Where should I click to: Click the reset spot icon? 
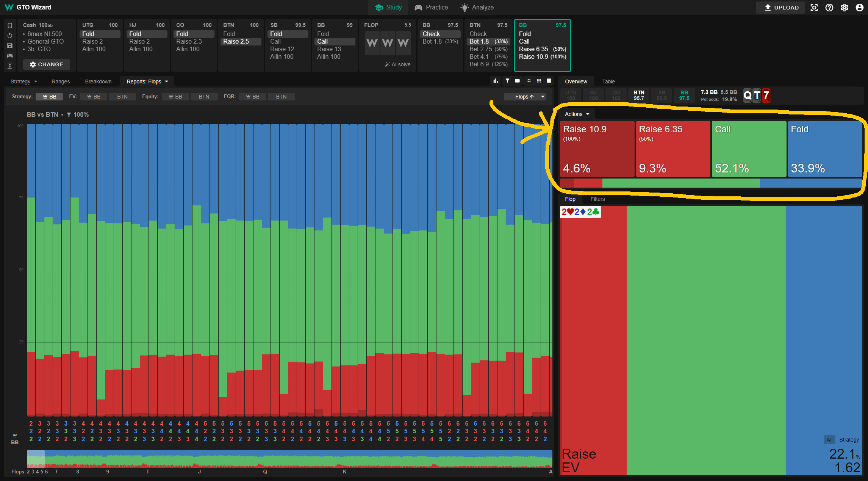pyautogui.click(x=10, y=36)
